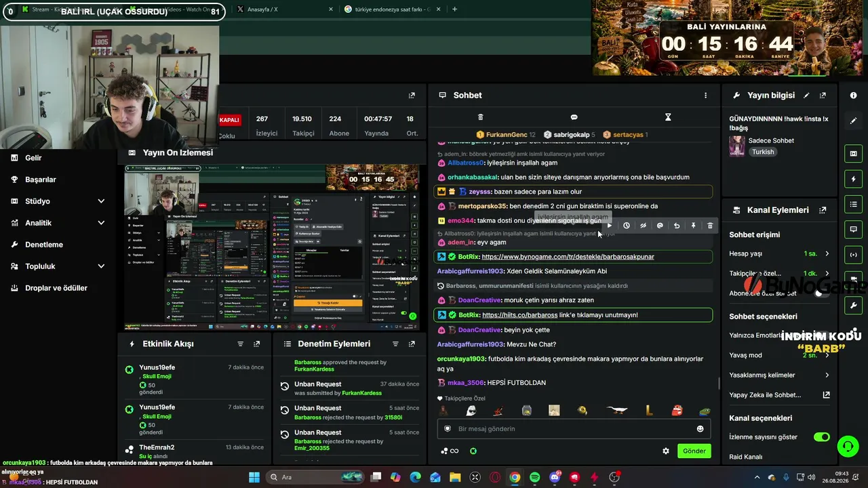
Task: Click the info icon in right sidebar
Action: click(x=854, y=96)
